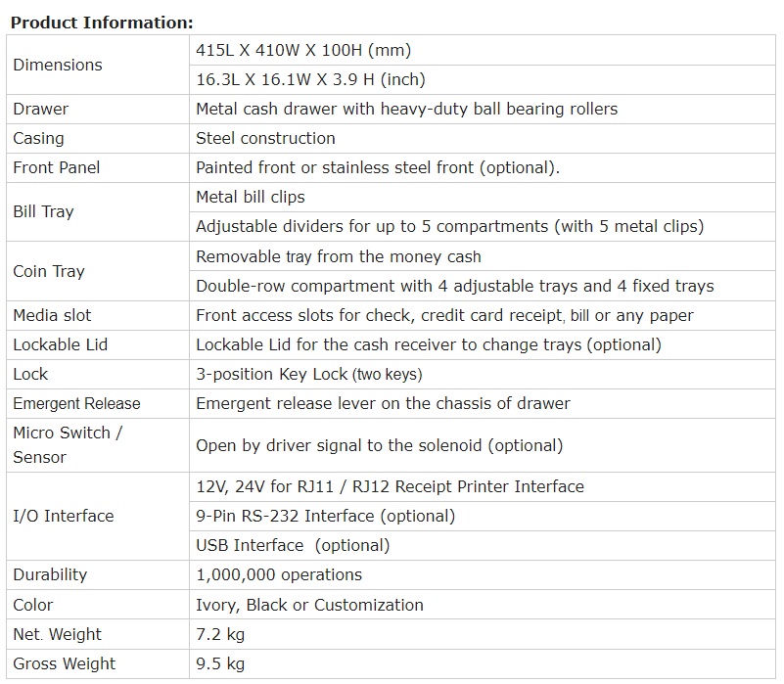Click the Micro Switch / Sensor label
This screenshot has height=684, width=784.
coord(67,444)
